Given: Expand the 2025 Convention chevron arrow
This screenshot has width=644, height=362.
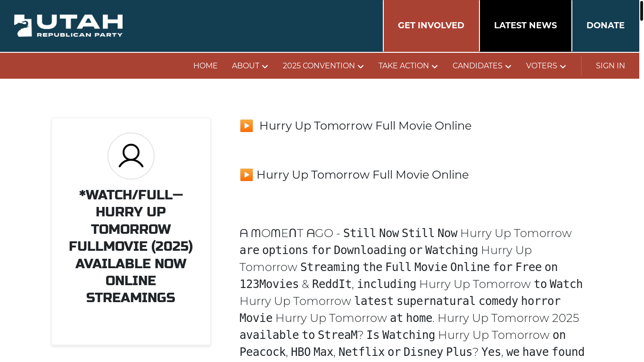Looking at the screenshot, I should point(361,66).
